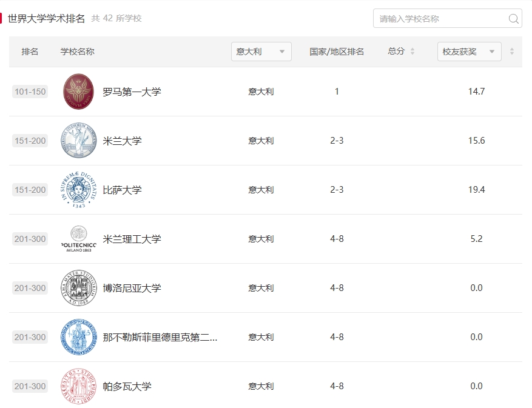
Task: Click rank badge 151-200 for 米兰大学
Action: 30,141
